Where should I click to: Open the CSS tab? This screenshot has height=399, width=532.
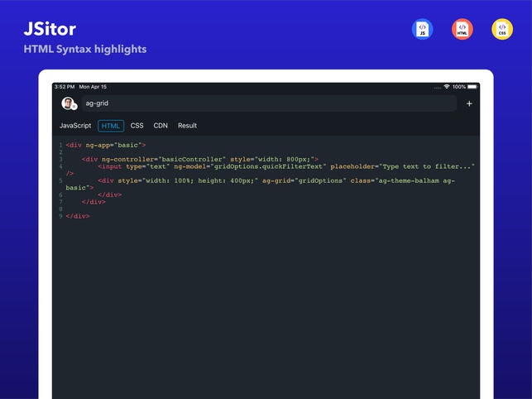137,126
